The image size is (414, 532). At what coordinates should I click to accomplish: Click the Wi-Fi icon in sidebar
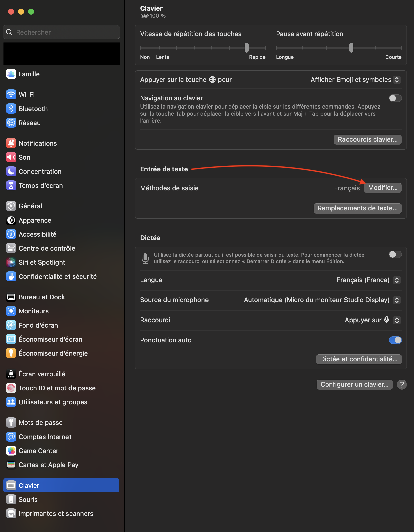tap(11, 95)
